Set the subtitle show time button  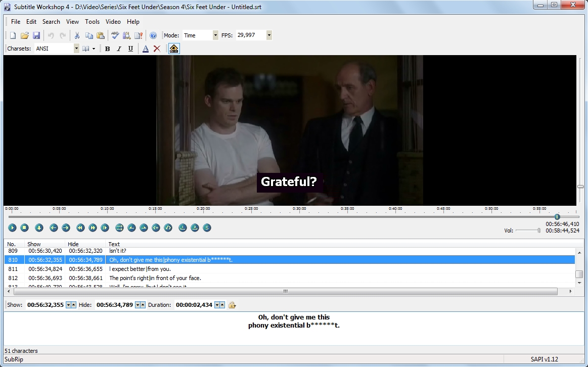131,227
